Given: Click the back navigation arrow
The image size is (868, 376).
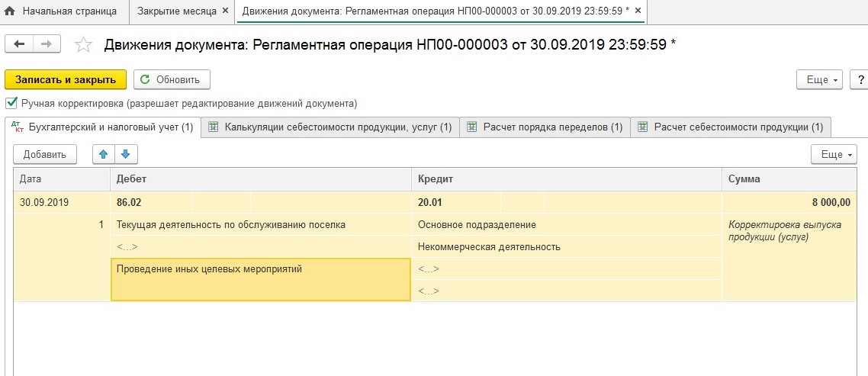Looking at the screenshot, I should tap(19, 44).
